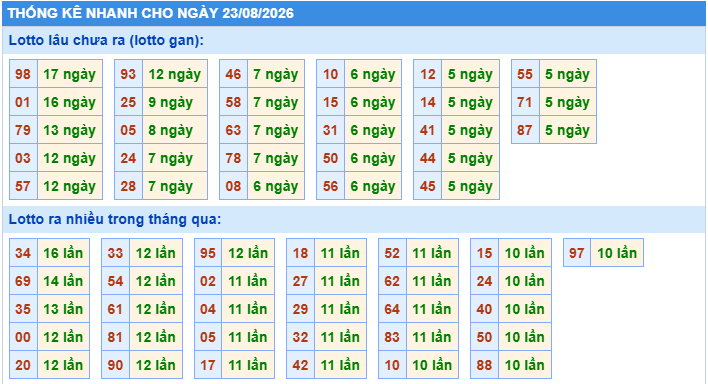Select frequent number 29 cell
This screenshot has width=708, height=384.
(301, 309)
